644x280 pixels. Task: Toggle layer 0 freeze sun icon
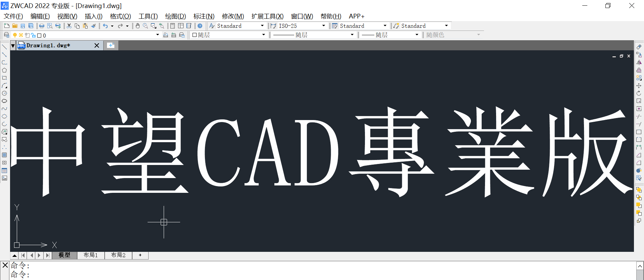coord(21,35)
